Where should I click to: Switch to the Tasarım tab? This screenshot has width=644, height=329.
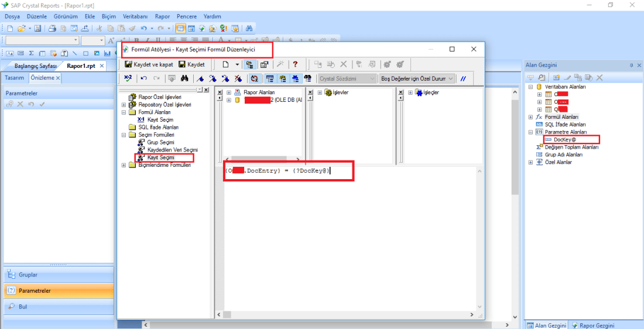click(15, 78)
